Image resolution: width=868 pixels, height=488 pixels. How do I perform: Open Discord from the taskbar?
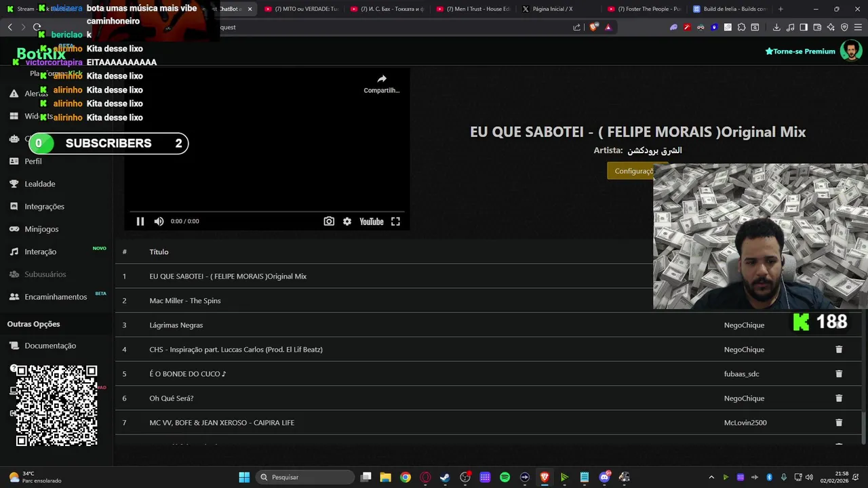(605, 477)
